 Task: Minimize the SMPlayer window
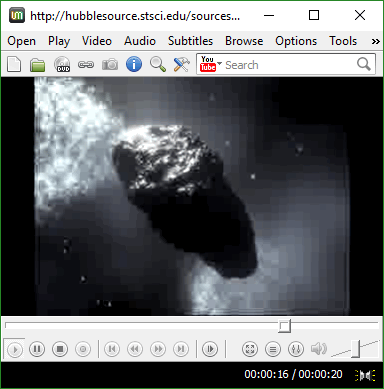pyautogui.click(x=269, y=15)
